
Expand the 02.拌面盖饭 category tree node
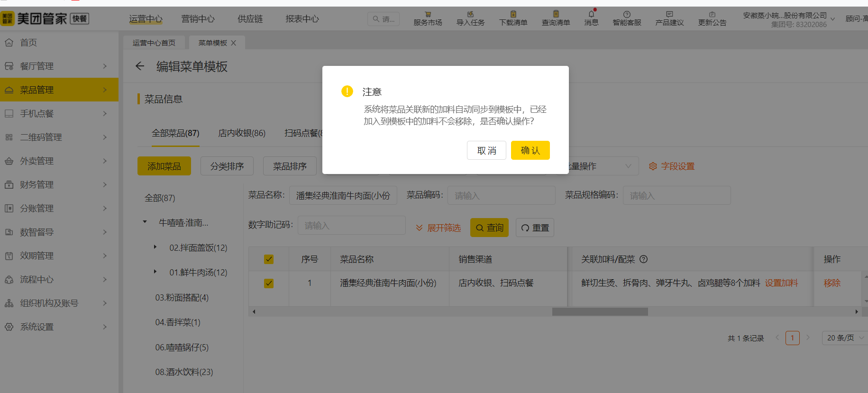coord(155,247)
